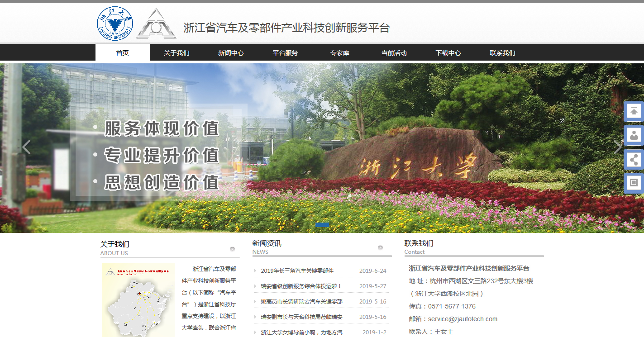The height and width of the screenshot is (337, 644).
Task: Open news article 2019年长三角汽车关键零部件
Action: (297, 271)
